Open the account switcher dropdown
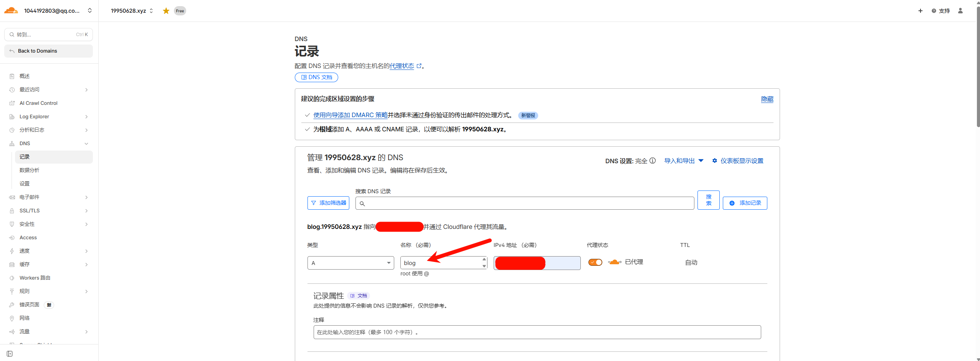Image resolution: width=980 pixels, height=361 pixels. 89,10
